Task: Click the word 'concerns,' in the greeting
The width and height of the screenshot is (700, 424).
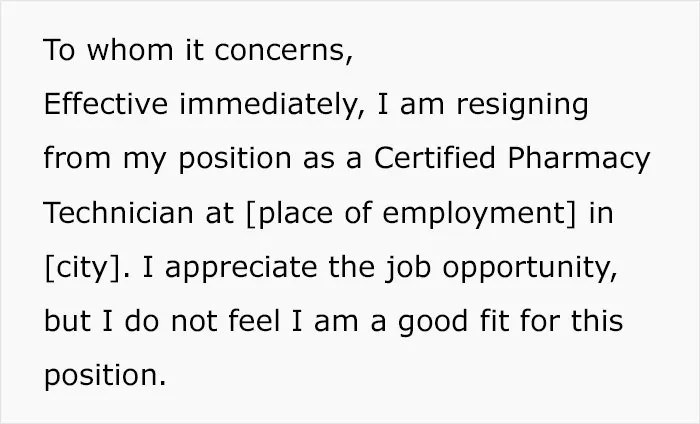Action: [284, 51]
